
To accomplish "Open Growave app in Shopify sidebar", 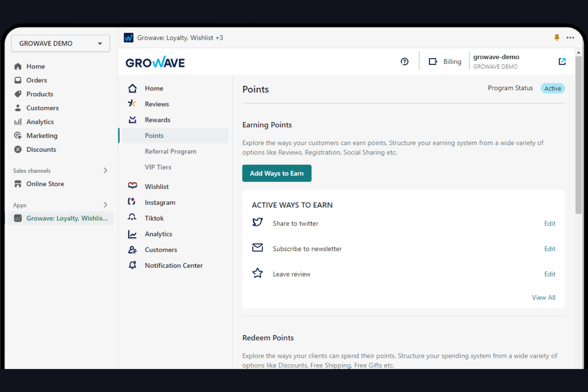I will tap(60, 218).
